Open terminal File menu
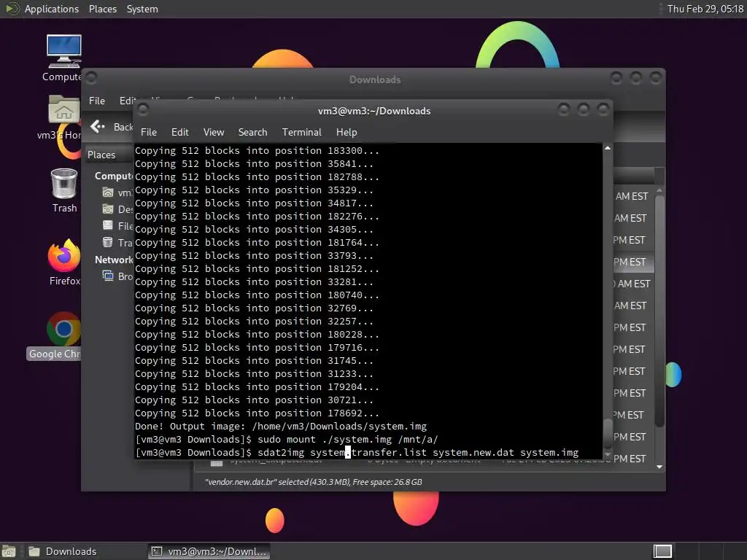The image size is (747, 560). (x=149, y=132)
